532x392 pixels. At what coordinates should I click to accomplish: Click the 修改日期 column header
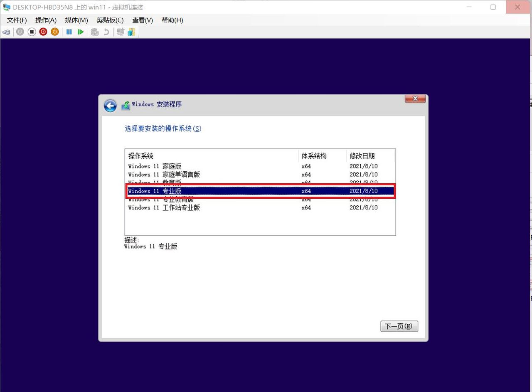click(x=370, y=156)
